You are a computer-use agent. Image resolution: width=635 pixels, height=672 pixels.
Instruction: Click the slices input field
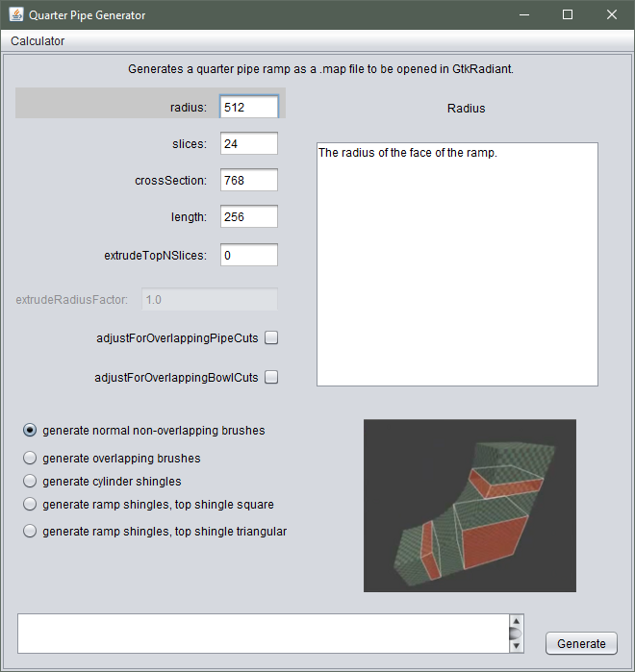tap(248, 144)
